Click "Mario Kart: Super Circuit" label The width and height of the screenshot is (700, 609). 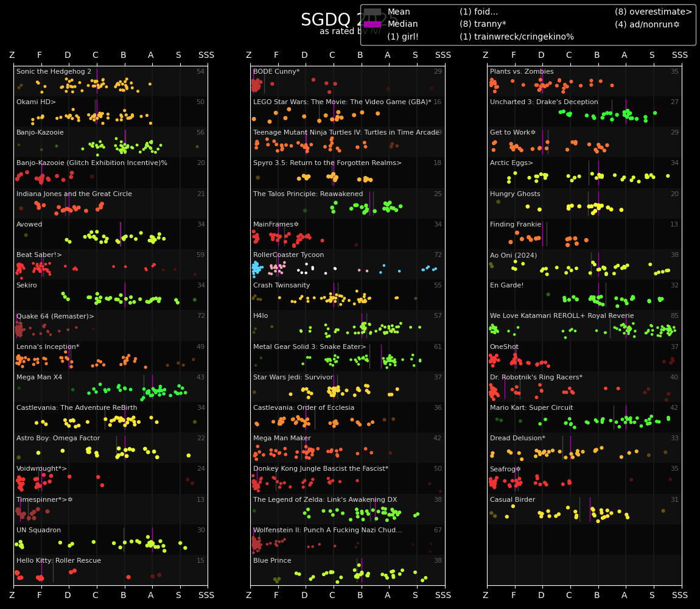pos(531,407)
